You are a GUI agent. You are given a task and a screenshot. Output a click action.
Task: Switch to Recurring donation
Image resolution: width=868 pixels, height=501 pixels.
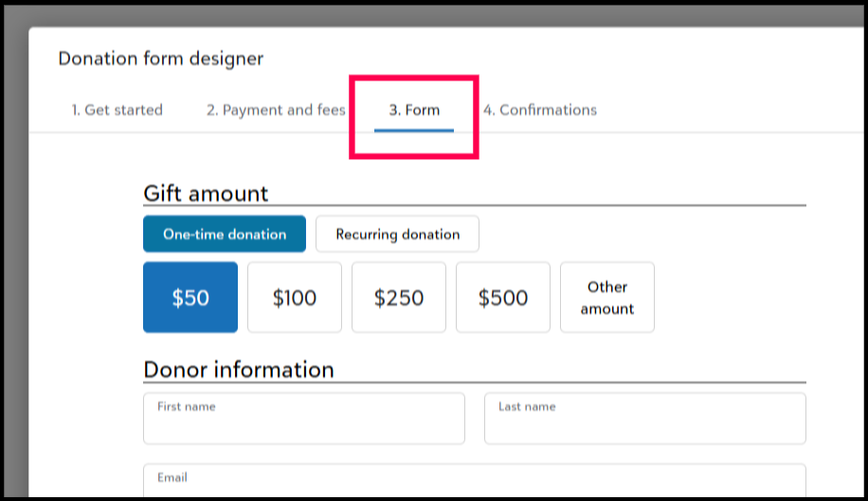tap(397, 234)
